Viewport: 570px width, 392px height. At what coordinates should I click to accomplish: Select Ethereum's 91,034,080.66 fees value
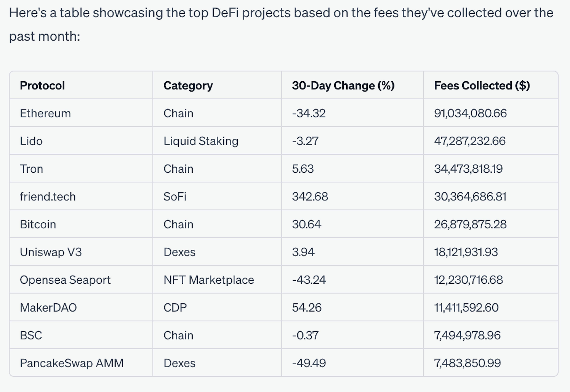click(470, 113)
